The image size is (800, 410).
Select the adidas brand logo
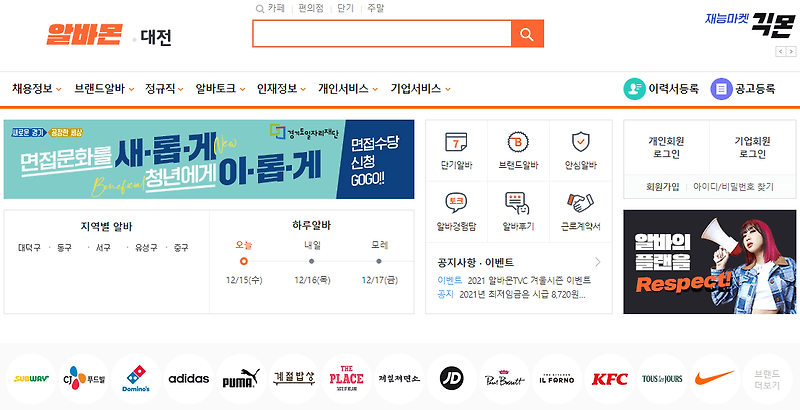189,379
